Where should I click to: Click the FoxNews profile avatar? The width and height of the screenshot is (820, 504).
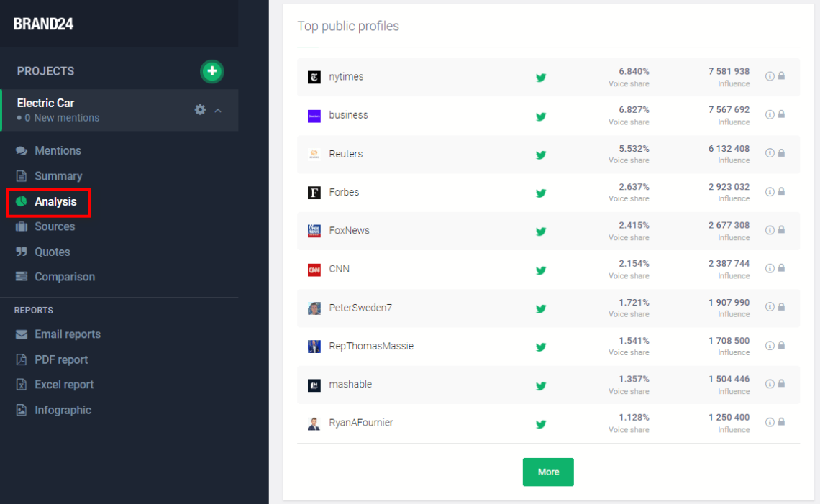(x=314, y=231)
